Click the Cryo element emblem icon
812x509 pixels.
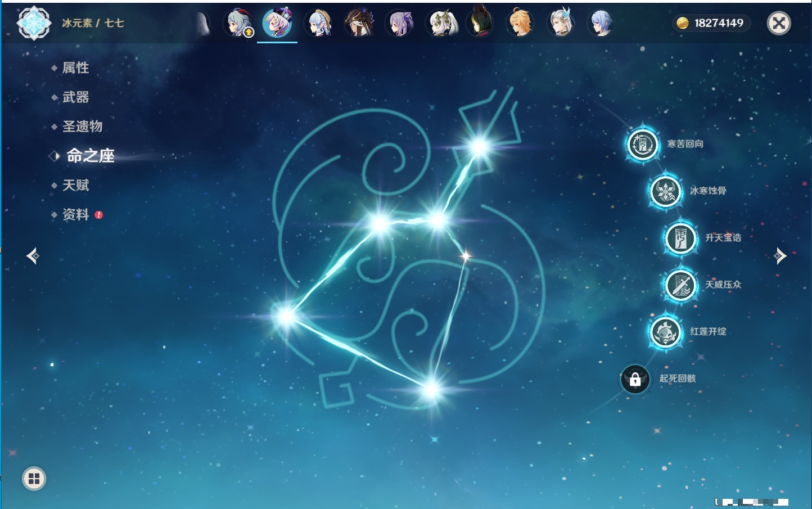click(x=34, y=23)
